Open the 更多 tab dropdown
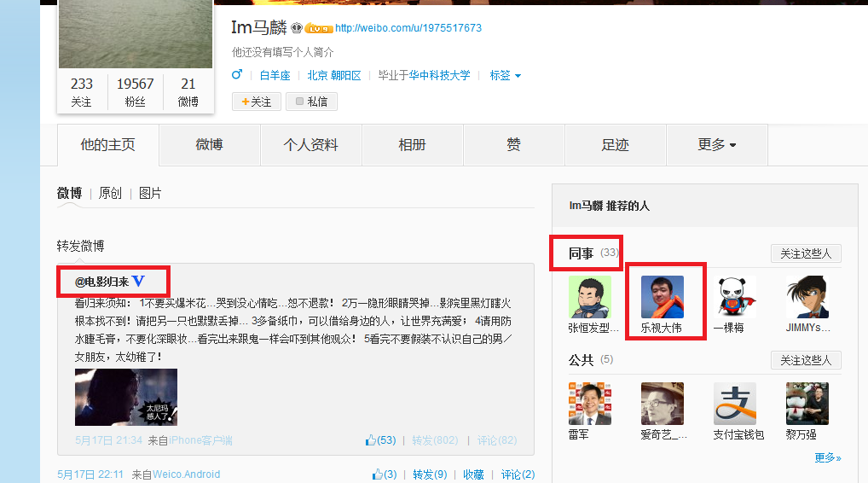This screenshot has width=868, height=483. click(x=717, y=144)
